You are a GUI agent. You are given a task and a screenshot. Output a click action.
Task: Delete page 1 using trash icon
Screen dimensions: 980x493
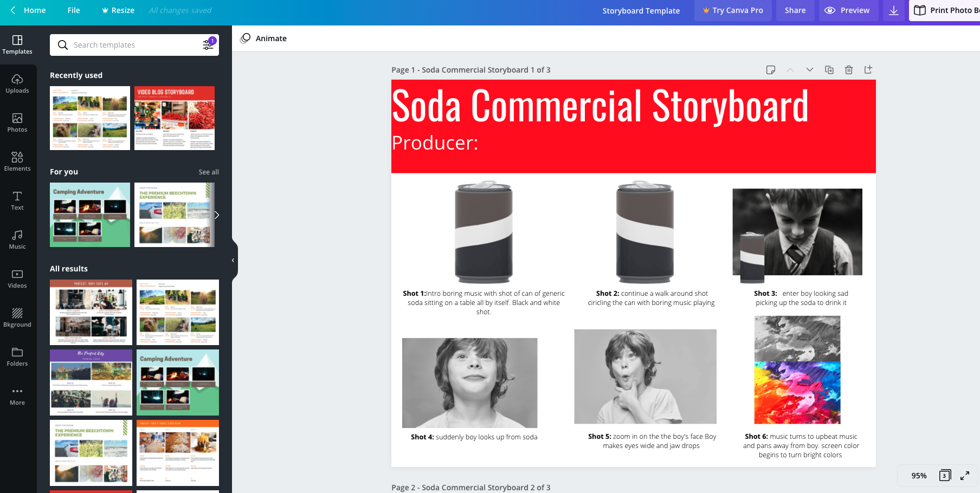(x=849, y=70)
